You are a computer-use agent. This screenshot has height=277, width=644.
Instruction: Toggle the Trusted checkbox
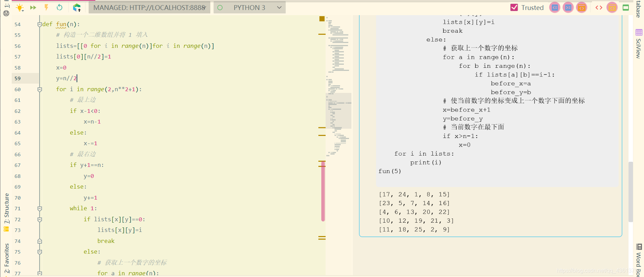point(514,8)
